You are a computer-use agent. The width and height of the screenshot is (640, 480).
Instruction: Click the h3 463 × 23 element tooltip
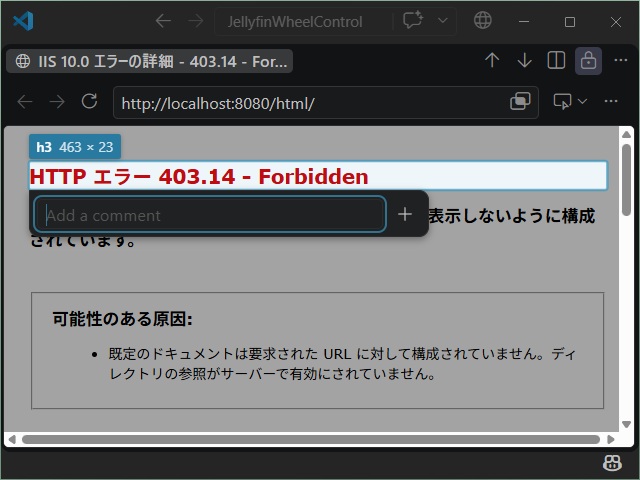[75, 147]
